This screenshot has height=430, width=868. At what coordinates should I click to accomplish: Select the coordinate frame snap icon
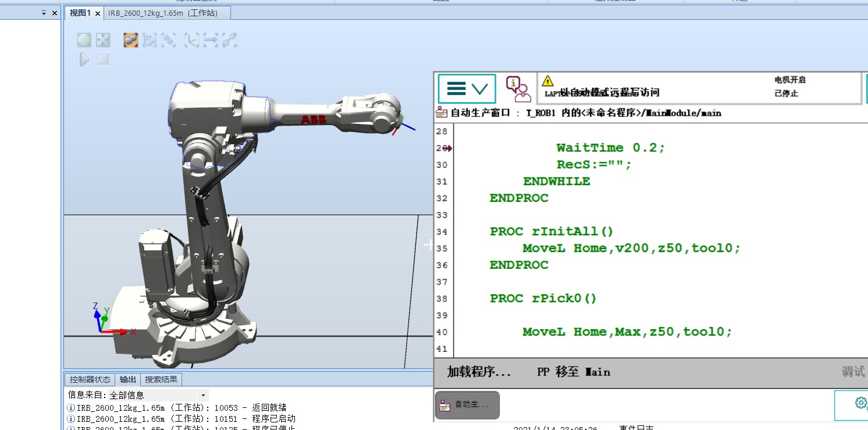tap(191, 40)
